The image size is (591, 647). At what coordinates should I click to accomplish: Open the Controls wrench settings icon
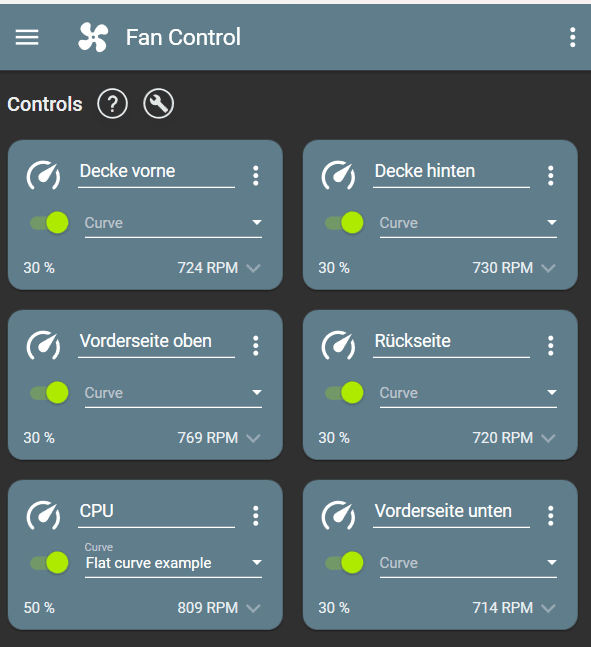(158, 104)
